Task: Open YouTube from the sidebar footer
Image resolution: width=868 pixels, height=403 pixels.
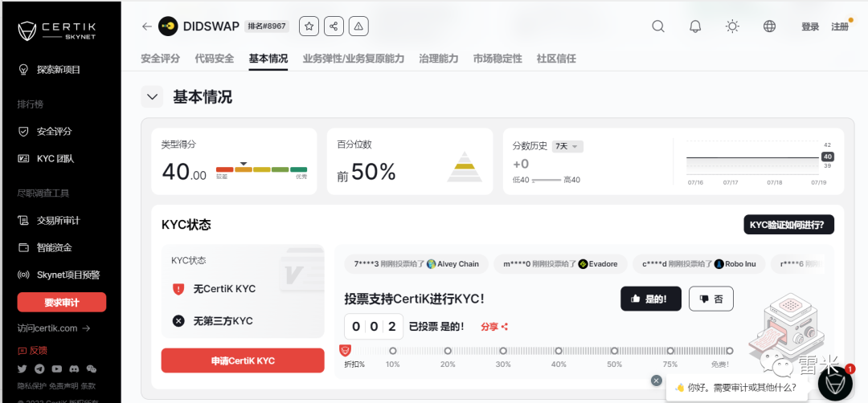Action: pos(56,368)
